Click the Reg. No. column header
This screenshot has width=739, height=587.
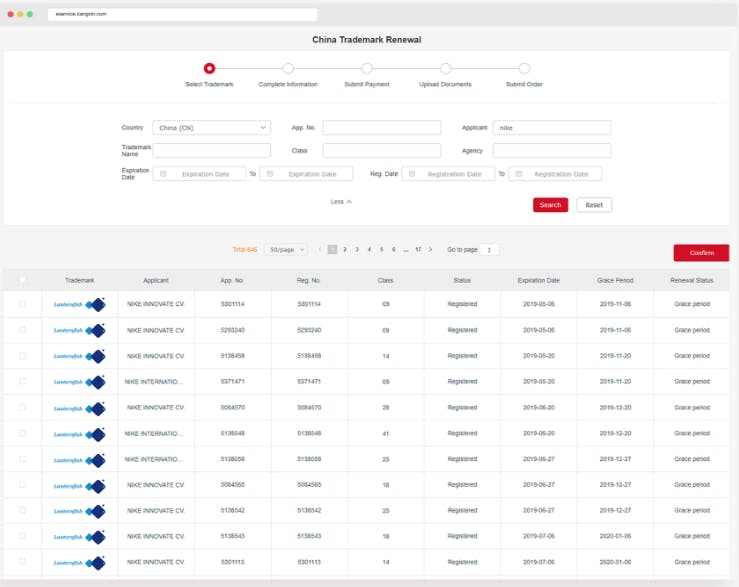pyautogui.click(x=308, y=281)
